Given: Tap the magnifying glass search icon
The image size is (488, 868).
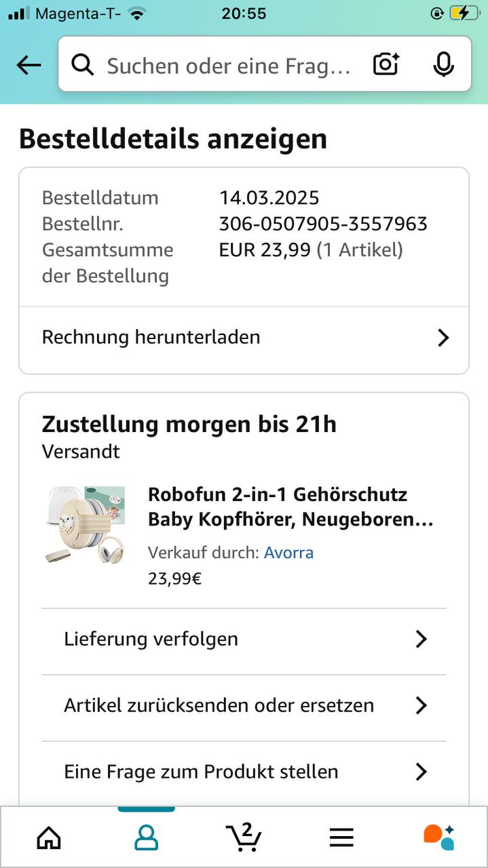Looking at the screenshot, I should pyautogui.click(x=82, y=65).
